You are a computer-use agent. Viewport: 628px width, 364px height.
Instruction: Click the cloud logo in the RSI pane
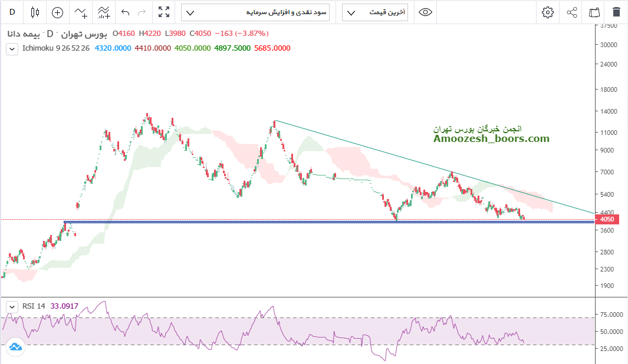[15, 347]
